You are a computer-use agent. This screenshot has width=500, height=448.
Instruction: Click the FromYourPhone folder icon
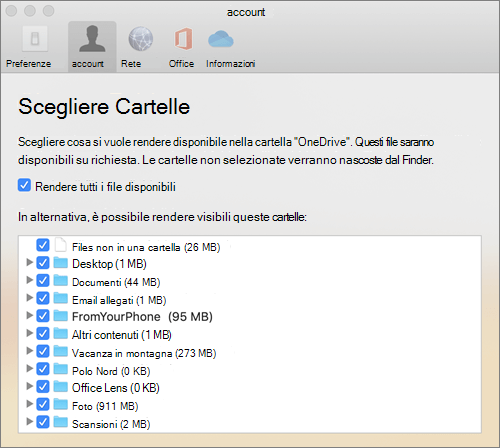pos(61,316)
